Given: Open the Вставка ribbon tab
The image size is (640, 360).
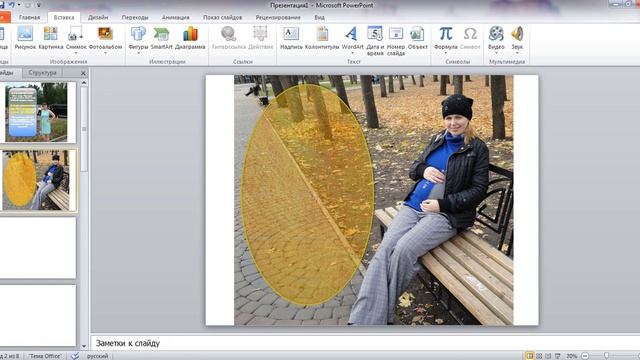Looking at the screenshot, I should (64, 17).
